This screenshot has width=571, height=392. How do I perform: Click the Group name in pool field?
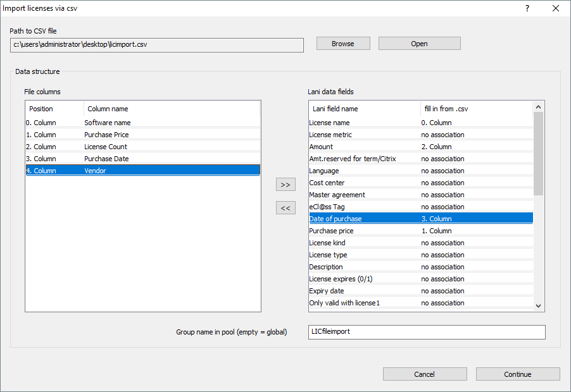coord(426,332)
